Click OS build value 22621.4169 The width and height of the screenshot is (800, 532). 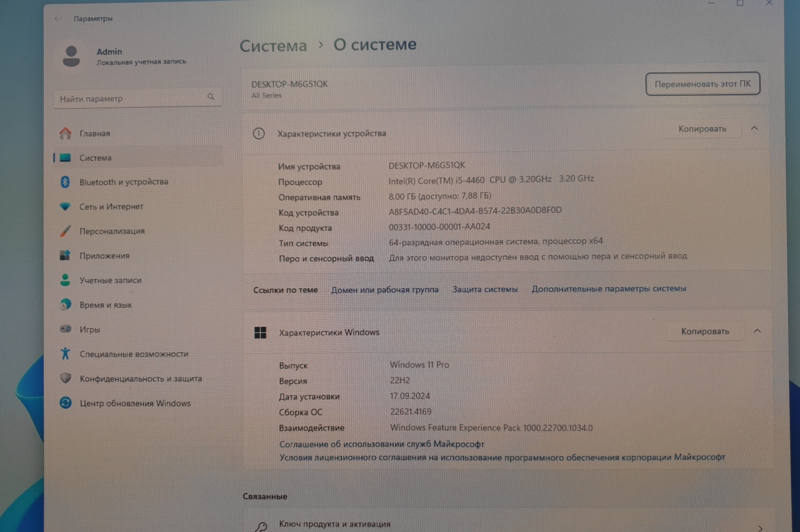[x=410, y=412]
